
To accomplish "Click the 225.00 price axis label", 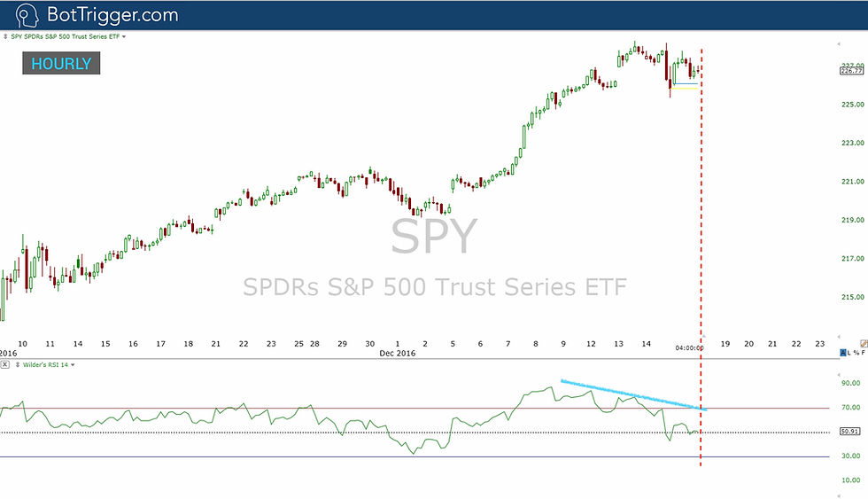I will 852,104.
